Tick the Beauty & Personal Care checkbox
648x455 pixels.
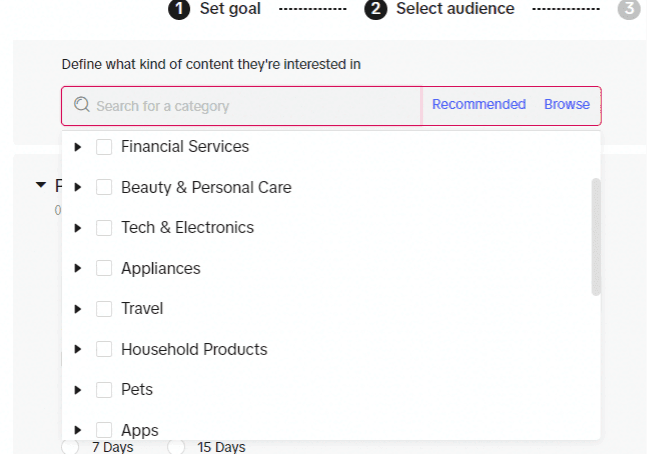click(104, 187)
